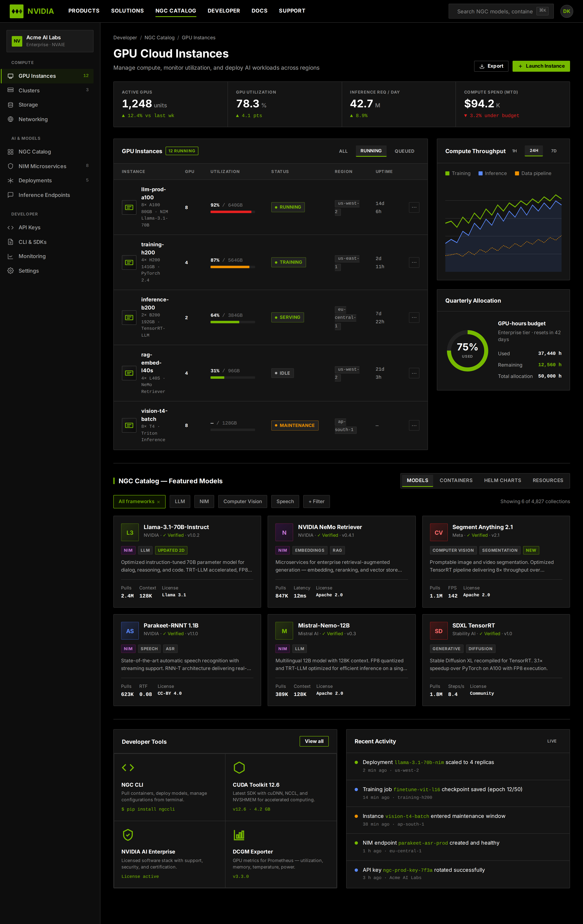Image resolution: width=583 pixels, height=924 pixels.
Task: Open more options for inference-b200
Action: (414, 317)
